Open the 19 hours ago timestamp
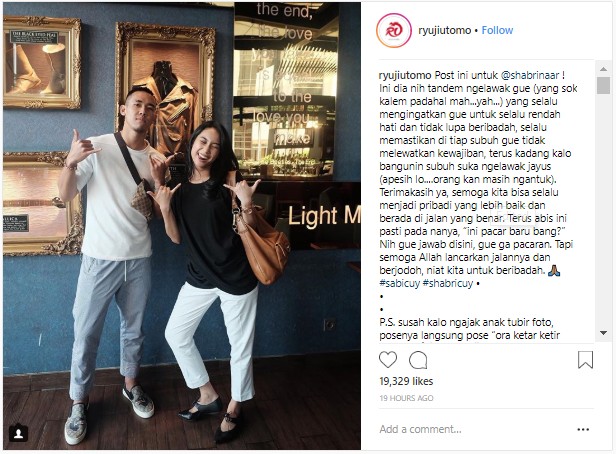Viewport: 616px width, 454px height. (x=406, y=398)
